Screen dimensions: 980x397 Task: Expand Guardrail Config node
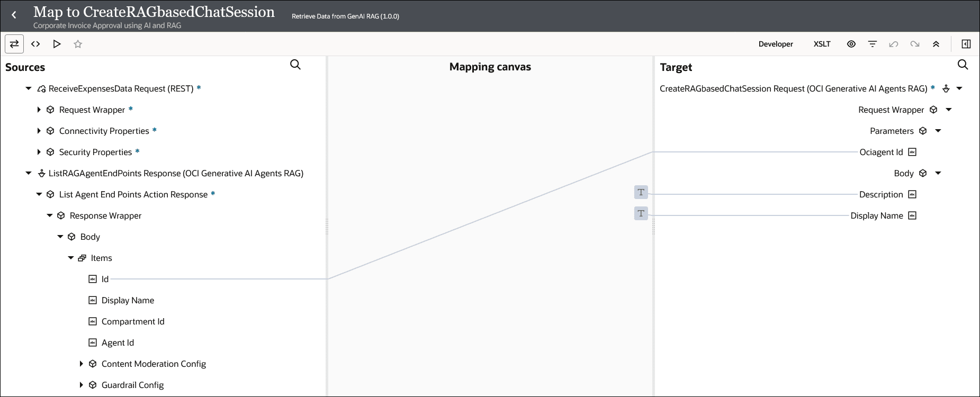(81, 385)
